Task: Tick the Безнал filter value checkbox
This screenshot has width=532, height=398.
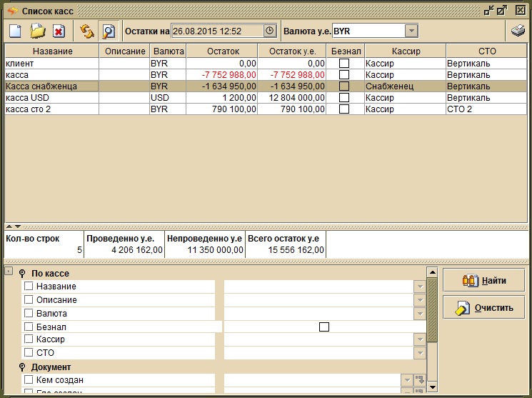Action: [324, 327]
